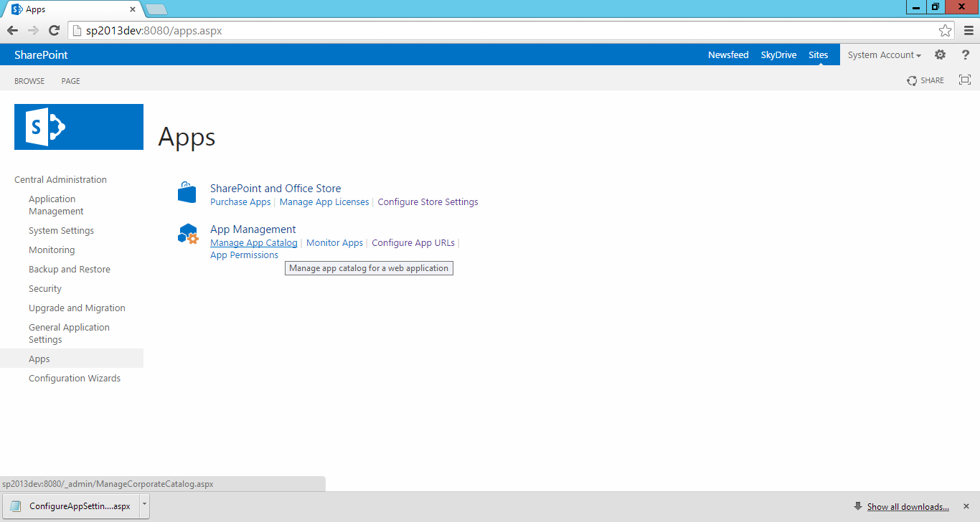Viewport: 980px width, 522px height.
Task: Open Configuration Wizards in the sidebar
Action: [75, 378]
